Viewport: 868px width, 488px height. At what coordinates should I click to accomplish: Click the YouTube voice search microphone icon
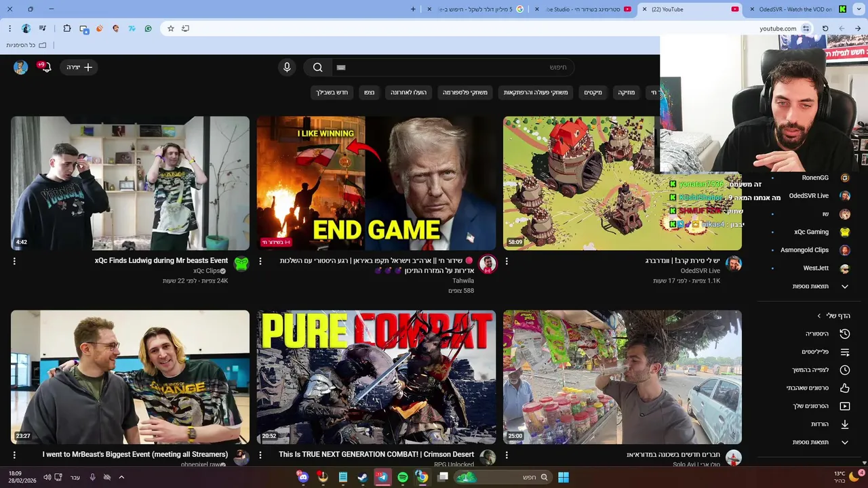(x=287, y=67)
